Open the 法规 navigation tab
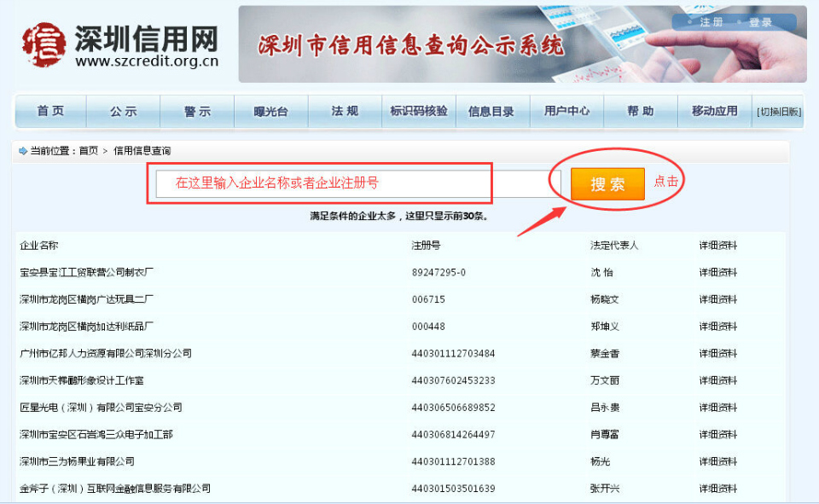 pyautogui.click(x=346, y=111)
